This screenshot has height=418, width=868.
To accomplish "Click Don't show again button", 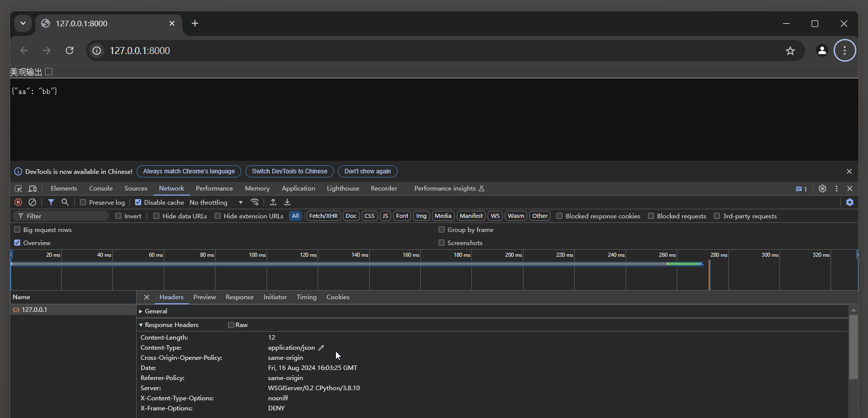I will click(x=368, y=171).
